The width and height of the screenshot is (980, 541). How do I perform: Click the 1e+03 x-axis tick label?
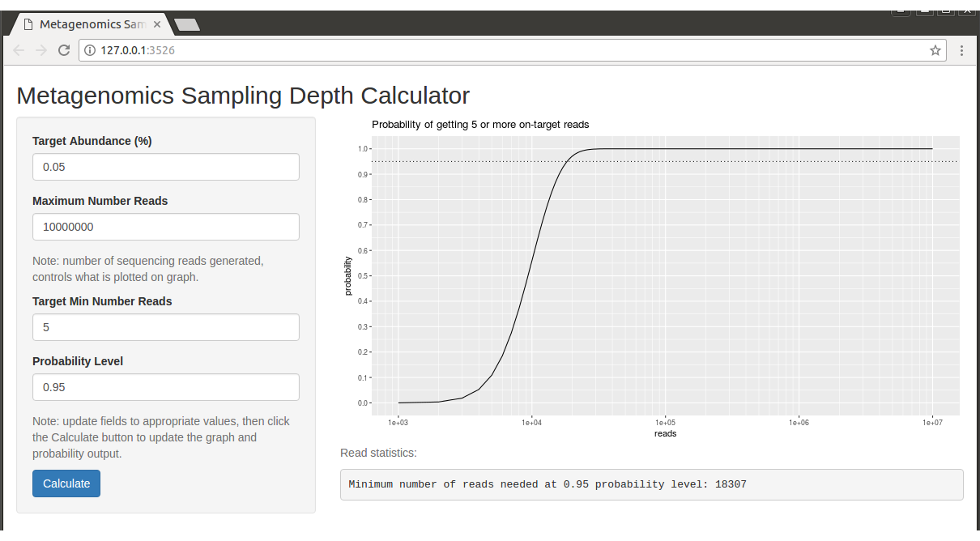(x=398, y=422)
